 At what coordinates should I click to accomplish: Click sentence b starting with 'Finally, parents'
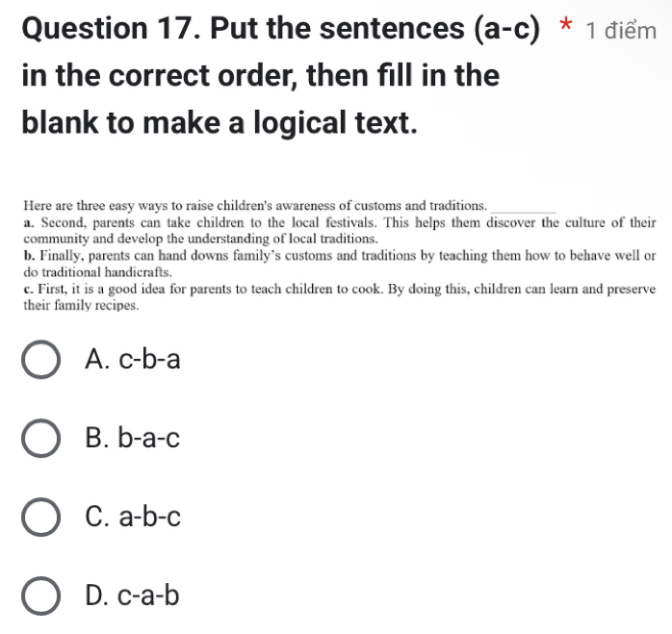coord(340,264)
